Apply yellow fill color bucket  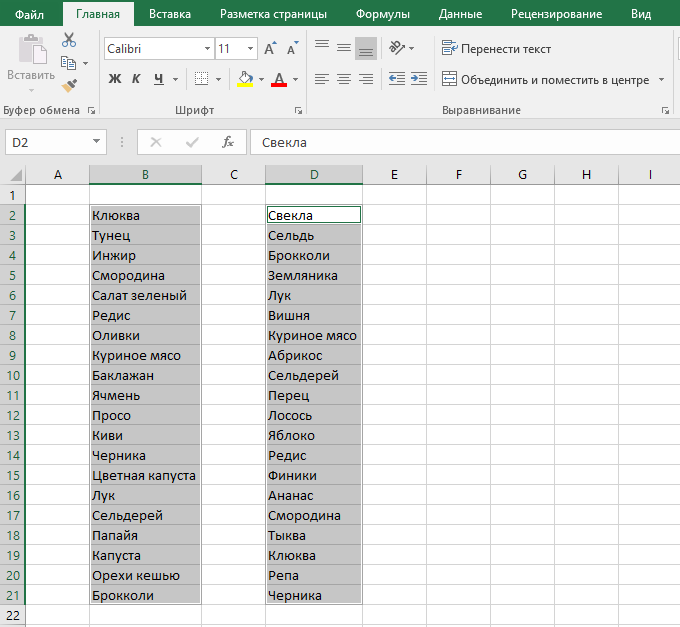[245, 79]
